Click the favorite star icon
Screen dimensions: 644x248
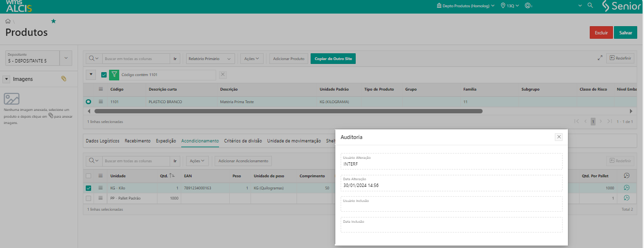point(54,21)
